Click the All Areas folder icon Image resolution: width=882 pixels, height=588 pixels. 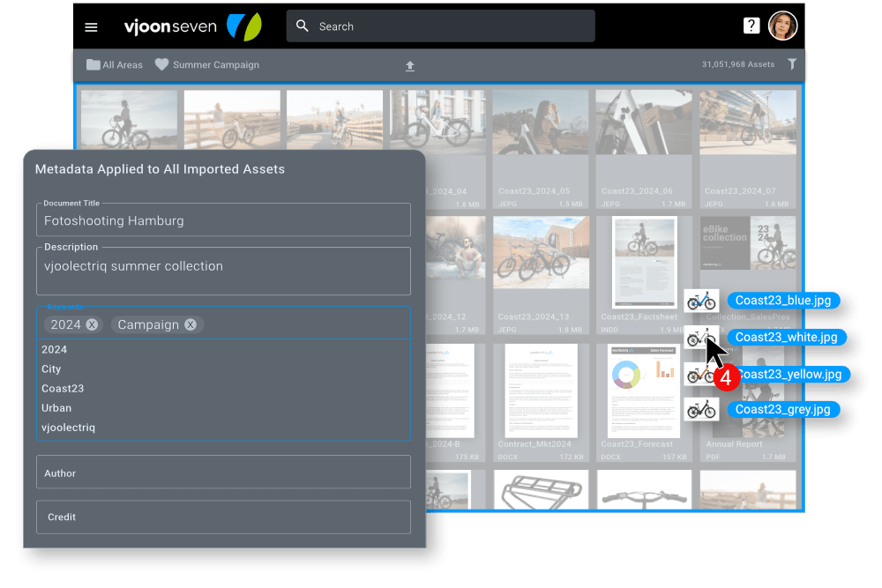pos(92,63)
